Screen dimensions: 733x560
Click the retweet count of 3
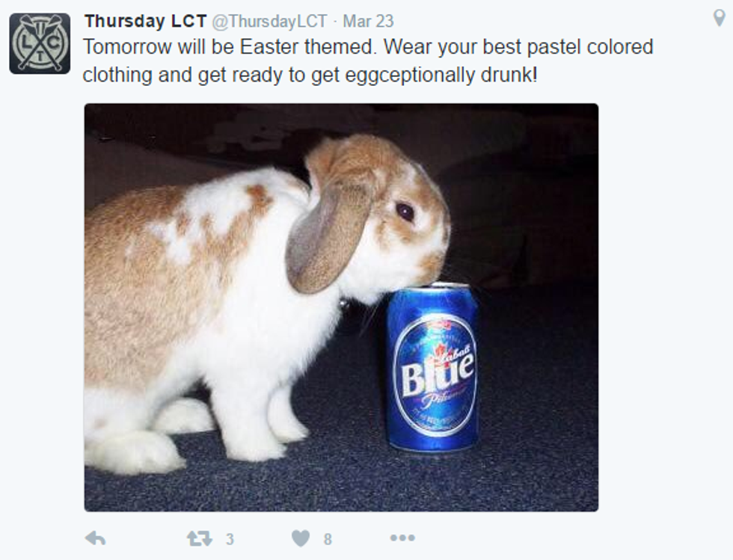tap(230, 539)
